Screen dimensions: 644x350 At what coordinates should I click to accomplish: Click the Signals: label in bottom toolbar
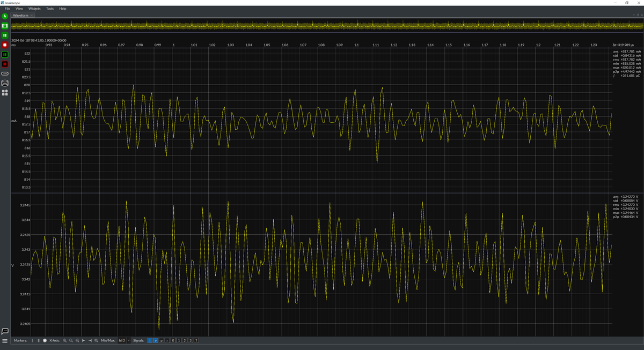[x=138, y=340]
